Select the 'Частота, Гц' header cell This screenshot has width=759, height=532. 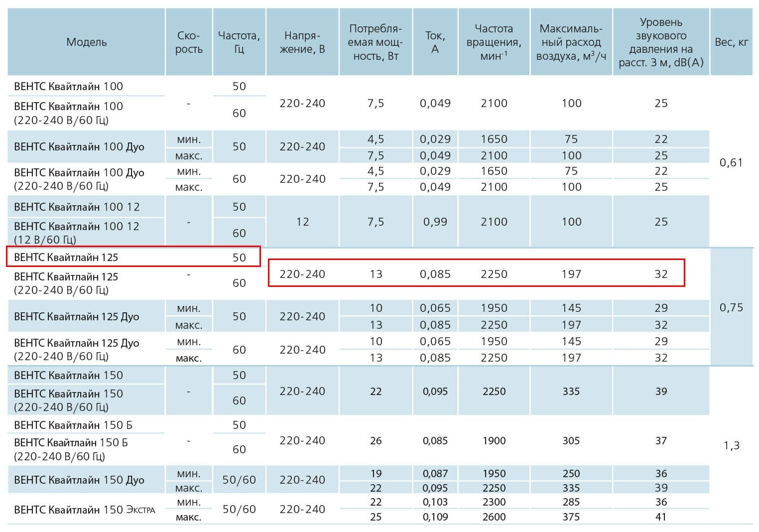click(x=239, y=42)
